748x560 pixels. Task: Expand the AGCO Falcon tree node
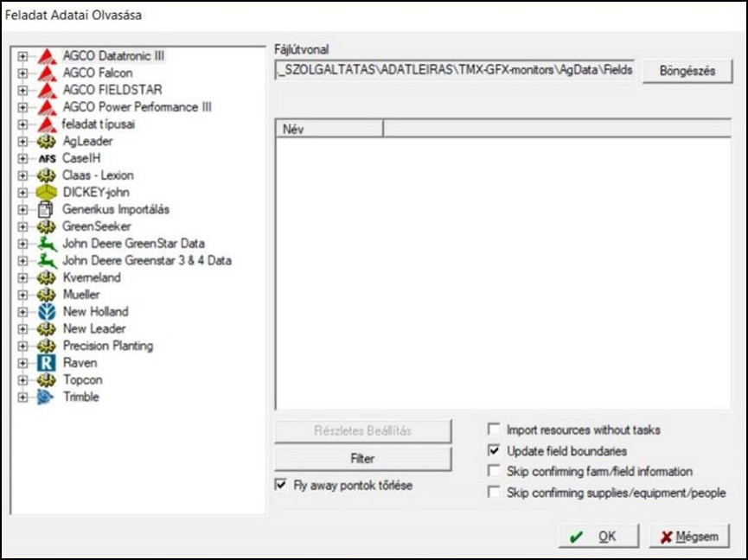coord(22,73)
